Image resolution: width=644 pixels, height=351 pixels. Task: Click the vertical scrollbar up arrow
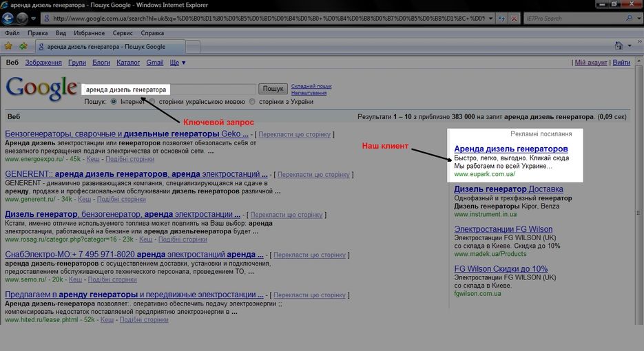pos(638,61)
